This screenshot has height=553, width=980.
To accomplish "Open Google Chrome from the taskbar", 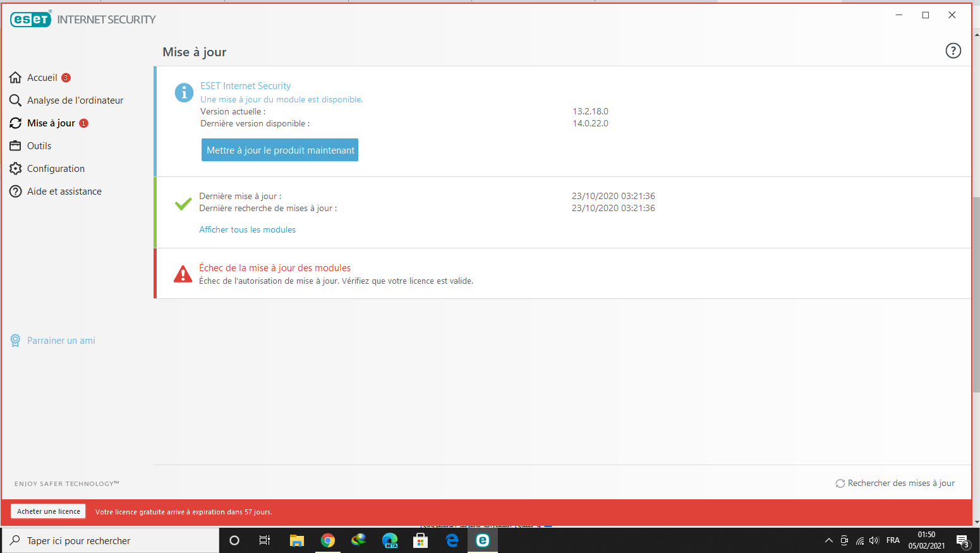I will pyautogui.click(x=327, y=540).
